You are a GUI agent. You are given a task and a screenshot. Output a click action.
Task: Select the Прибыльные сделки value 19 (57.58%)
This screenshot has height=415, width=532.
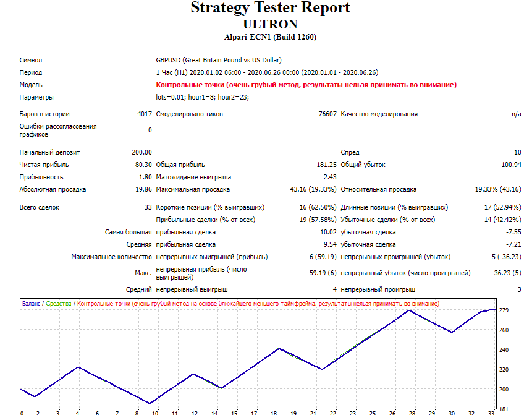[318, 220]
